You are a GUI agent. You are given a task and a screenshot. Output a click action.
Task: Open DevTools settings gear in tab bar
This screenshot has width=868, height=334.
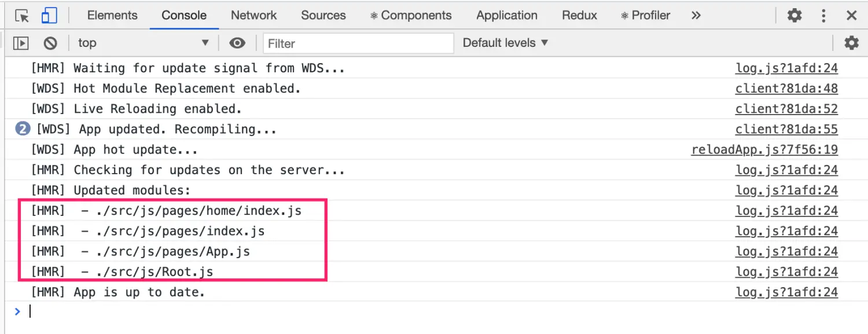(795, 16)
